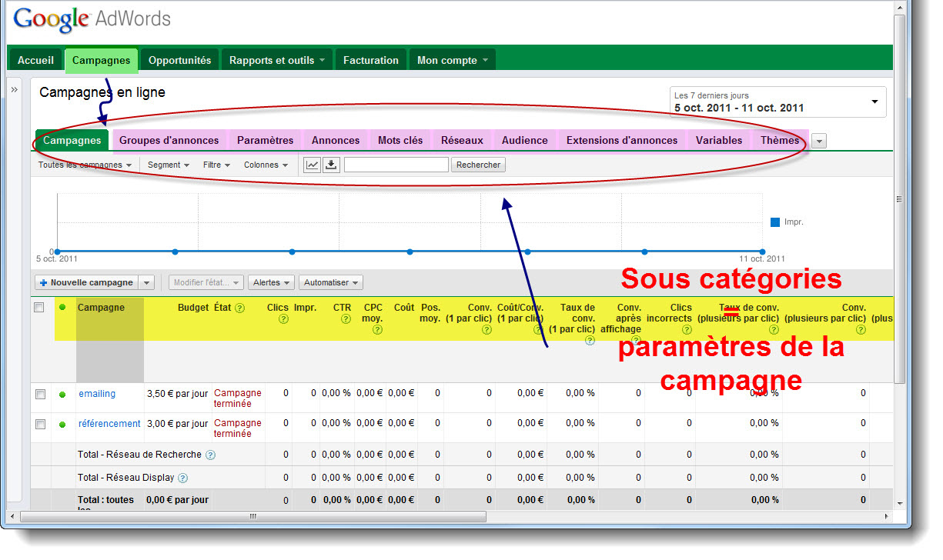The width and height of the screenshot is (943, 560).
Task: Click the campaign search input field
Action: [396, 165]
